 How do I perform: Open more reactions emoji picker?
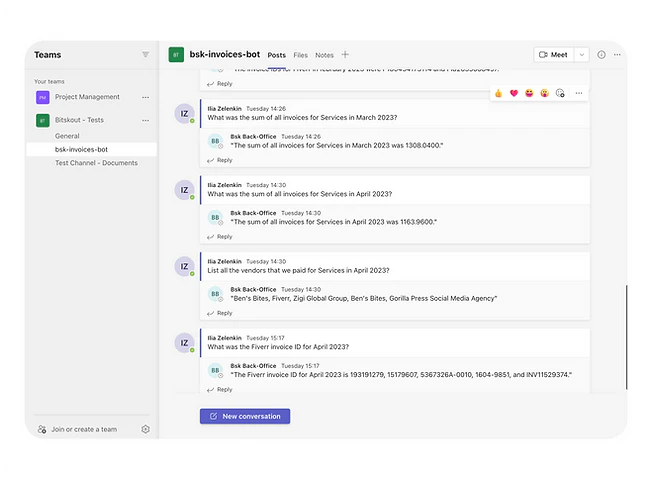coord(560,93)
